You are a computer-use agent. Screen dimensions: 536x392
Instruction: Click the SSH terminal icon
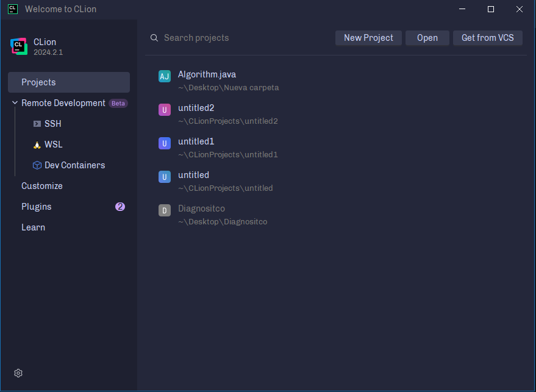(x=37, y=124)
